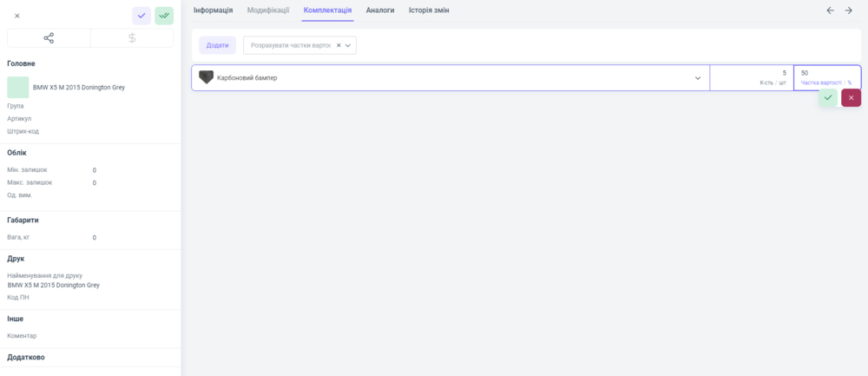Switch to the Аналоги tab
This screenshot has width=868, height=376.
tap(380, 10)
